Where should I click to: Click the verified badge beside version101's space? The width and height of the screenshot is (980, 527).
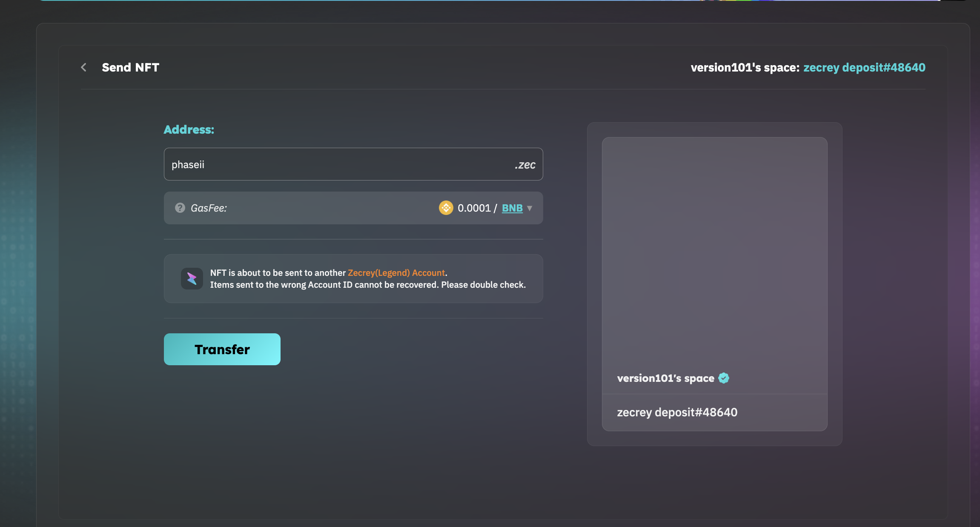click(724, 378)
